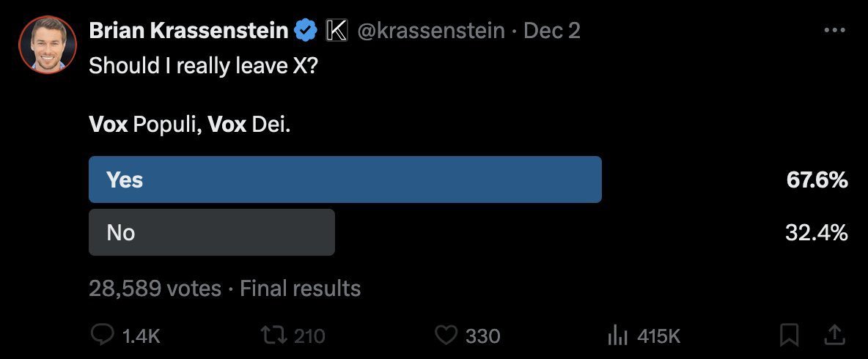Click Brian Krassenstein's profile photo

[x=47, y=45]
